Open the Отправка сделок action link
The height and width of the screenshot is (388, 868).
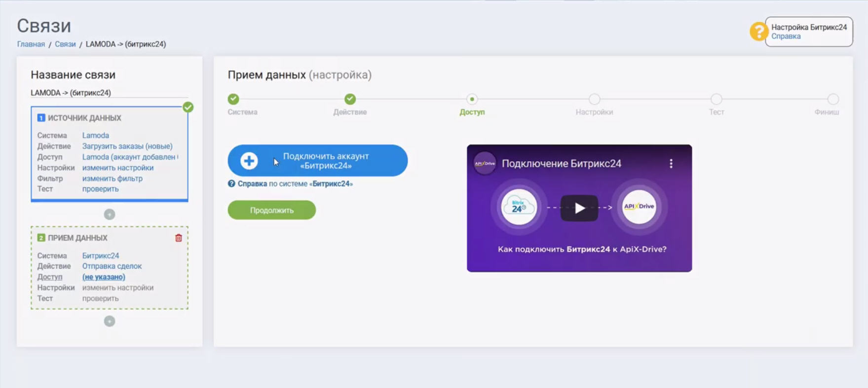(x=112, y=266)
